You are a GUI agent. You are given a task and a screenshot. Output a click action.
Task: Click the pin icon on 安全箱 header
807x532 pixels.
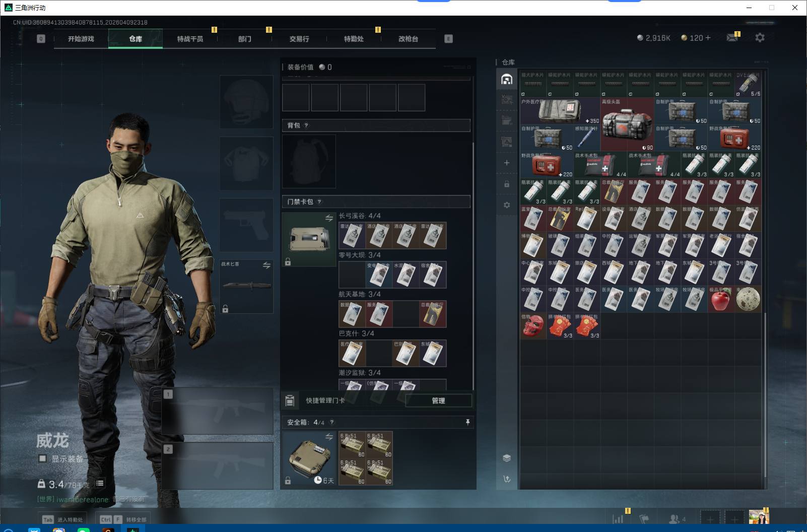pos(467,422)
